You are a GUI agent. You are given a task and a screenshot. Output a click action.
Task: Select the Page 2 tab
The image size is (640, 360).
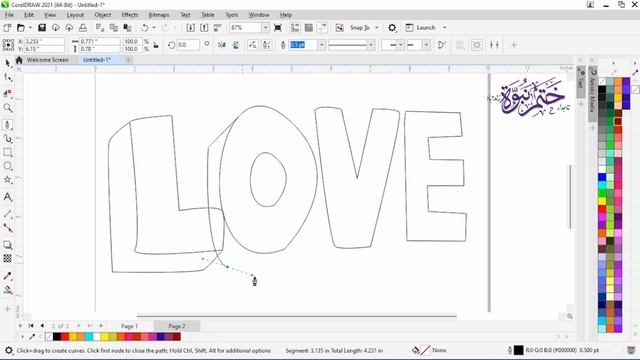pos(177,326)
